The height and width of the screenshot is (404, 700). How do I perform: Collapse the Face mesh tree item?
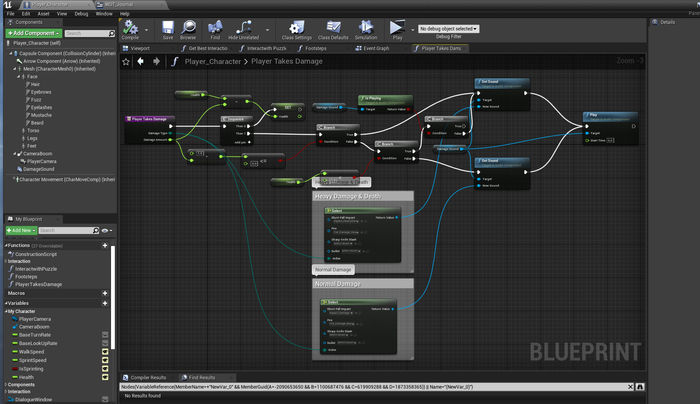[x=19, y=77]
